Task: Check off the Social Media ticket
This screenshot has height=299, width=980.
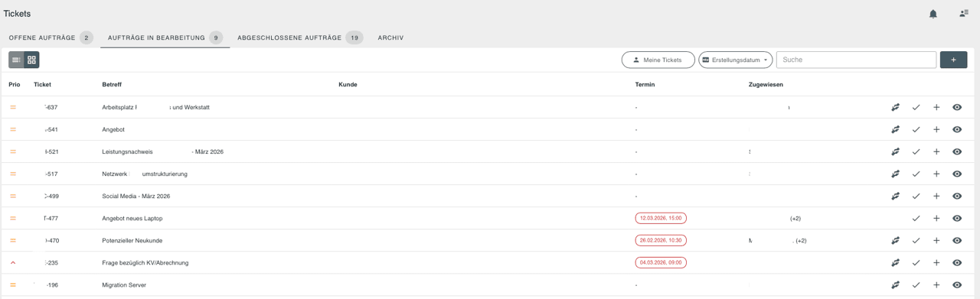Action: pos(916,197)
